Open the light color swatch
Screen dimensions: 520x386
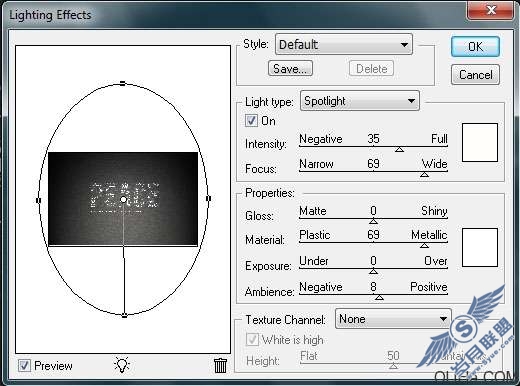point(480,142)
